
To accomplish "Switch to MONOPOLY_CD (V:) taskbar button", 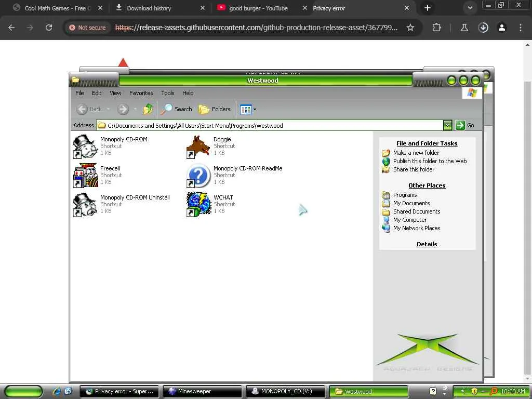I will [x=286, y=392].
